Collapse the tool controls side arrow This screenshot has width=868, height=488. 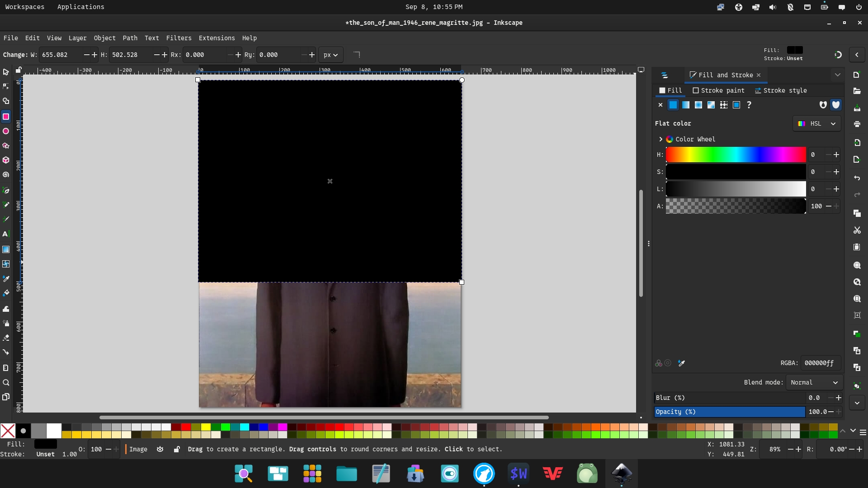[857, 55]
